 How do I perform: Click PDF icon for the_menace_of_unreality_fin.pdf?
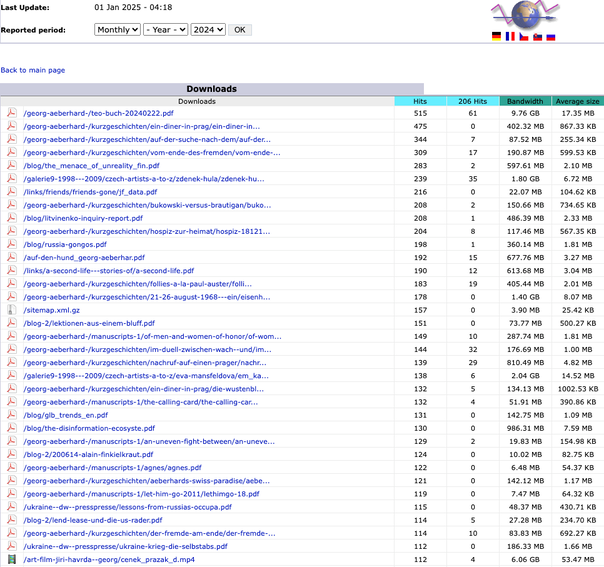click(x=12, y=165)
